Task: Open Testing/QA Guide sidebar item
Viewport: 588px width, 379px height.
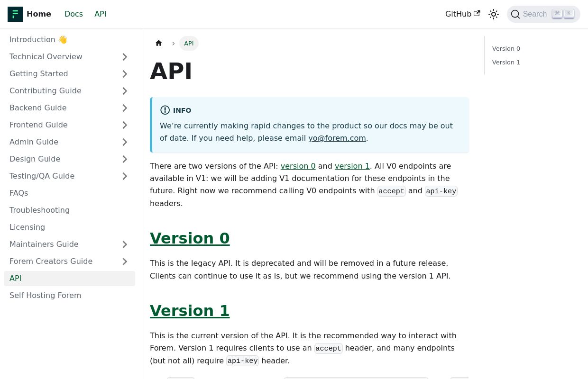Action: pos(59,176)
